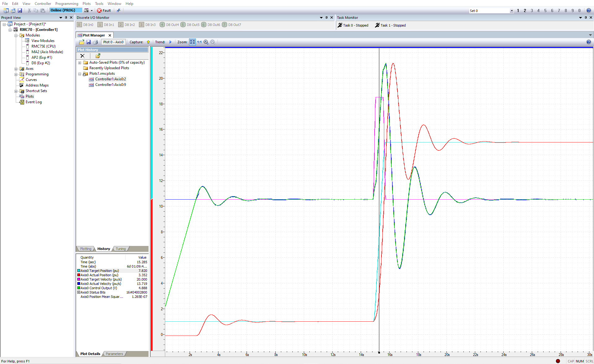This screenshot has width=594, height=364.
Task: Expand the Axis0 Status Bits row
Action: [x=79, y=292]
